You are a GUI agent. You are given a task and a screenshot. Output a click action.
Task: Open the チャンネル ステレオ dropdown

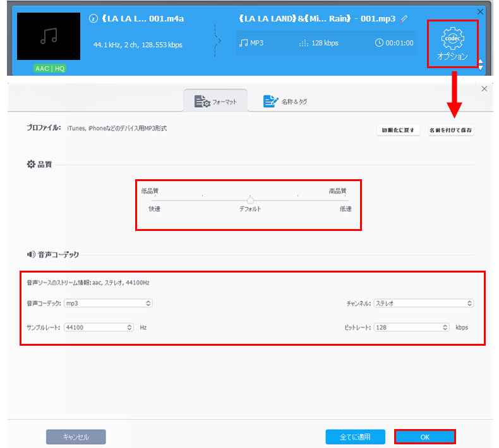point(424,304)
